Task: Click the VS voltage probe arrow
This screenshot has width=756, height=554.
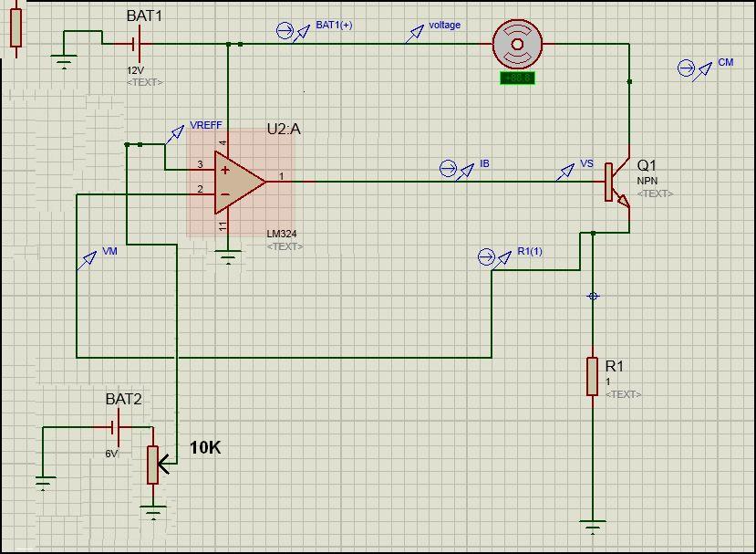Action: [x=565, y=172]
